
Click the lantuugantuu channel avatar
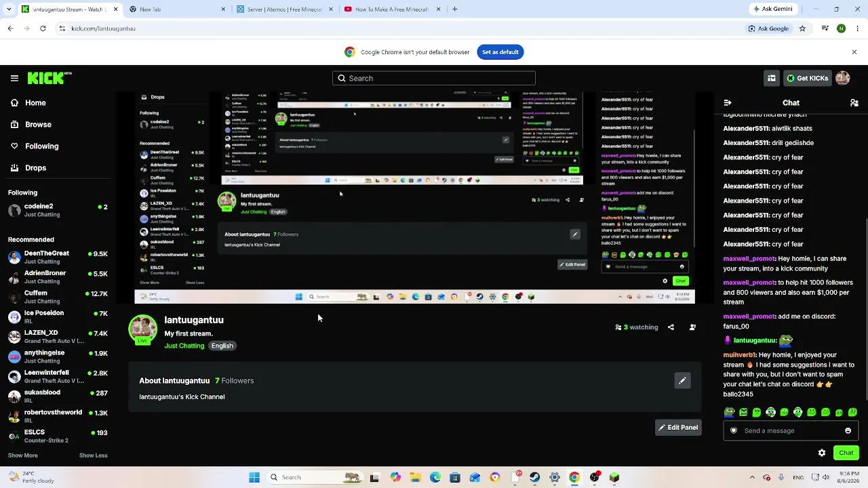(x=143, y=329)
